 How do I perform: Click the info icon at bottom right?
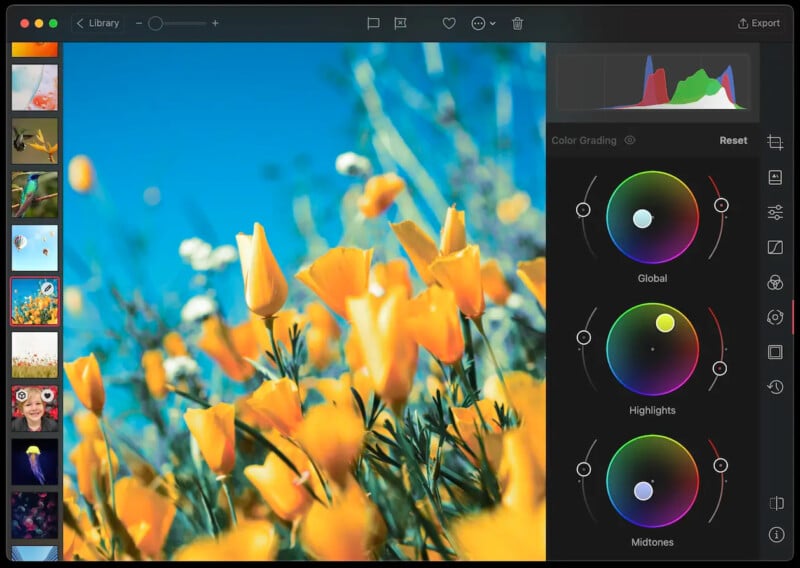[776, 535]
